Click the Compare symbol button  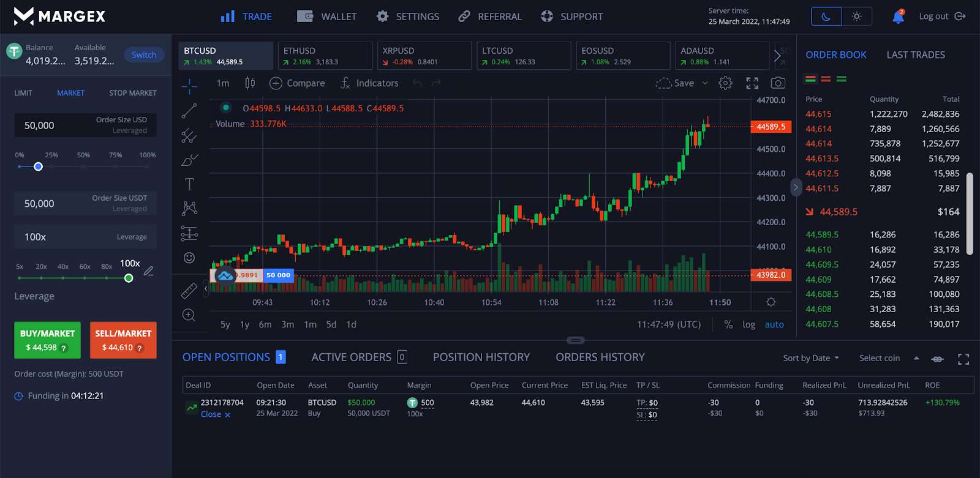pyautogui.click(x=297, y=83)
